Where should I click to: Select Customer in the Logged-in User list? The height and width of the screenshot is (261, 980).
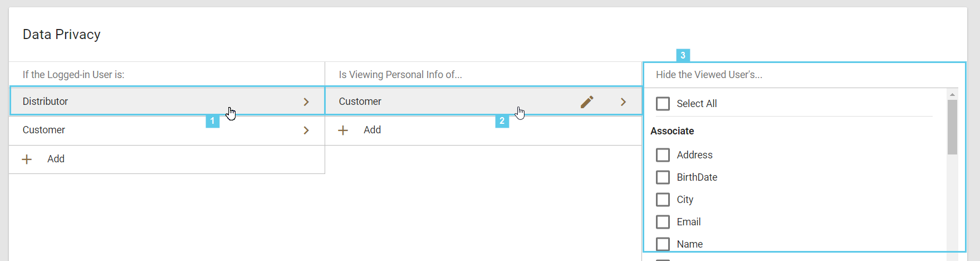44,130
